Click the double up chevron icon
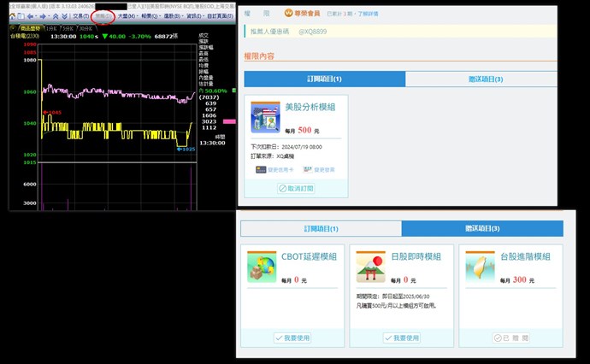590x364 pixels. pos(55,16)
